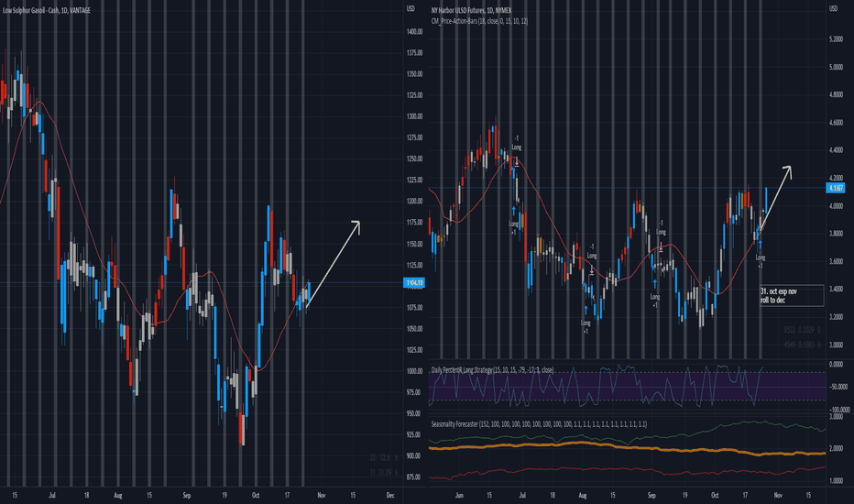The width and height of the screenshot is (854, 504).
Task: Click the 1400.00 price axis label
Action: [x=414, y=31]
